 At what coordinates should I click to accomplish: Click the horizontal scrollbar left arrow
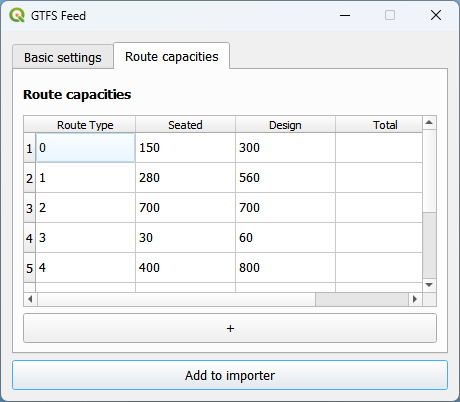point(30,299)
